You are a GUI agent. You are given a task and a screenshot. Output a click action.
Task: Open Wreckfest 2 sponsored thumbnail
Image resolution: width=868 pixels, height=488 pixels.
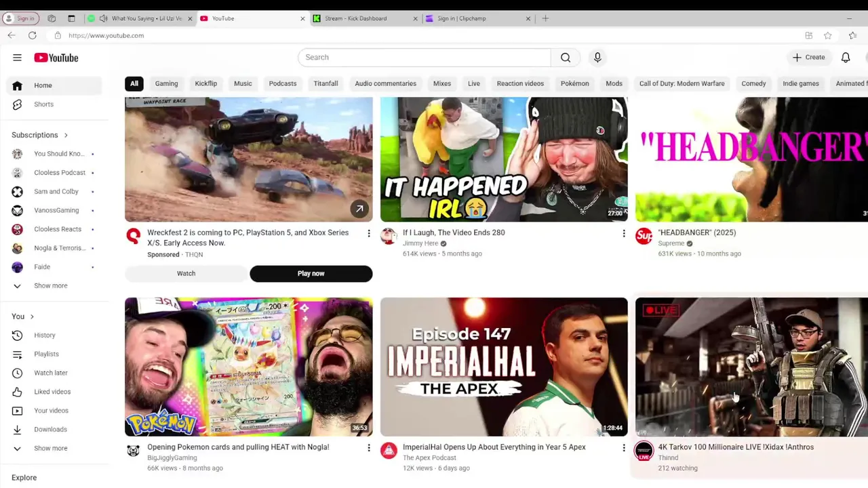pos(249,159)
